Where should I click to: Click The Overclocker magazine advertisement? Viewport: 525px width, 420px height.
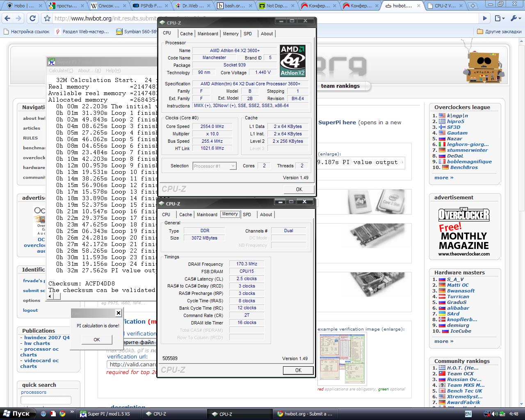coord(464,231)
